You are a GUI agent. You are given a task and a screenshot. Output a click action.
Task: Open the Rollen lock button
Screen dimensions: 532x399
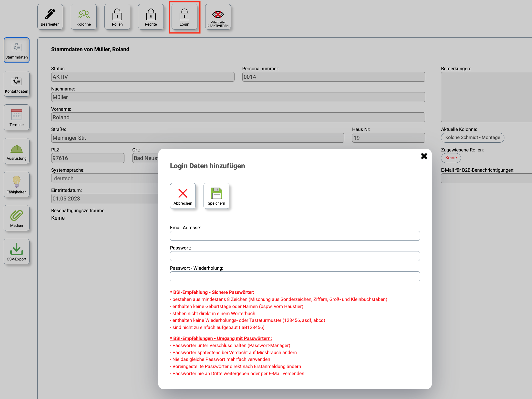[x=117, y=17]
